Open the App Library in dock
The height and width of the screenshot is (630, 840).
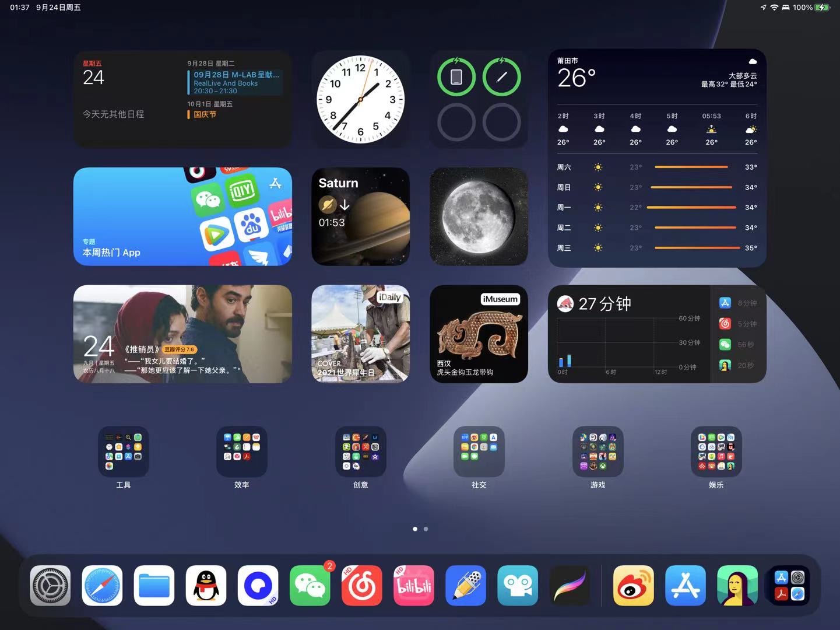(789, 586)
